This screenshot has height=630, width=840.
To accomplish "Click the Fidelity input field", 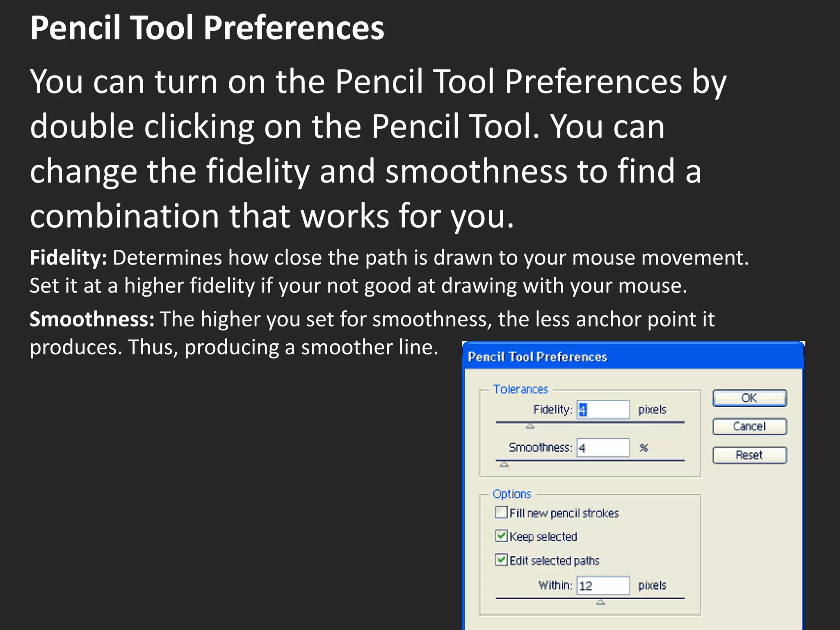I will click(603, 409).
